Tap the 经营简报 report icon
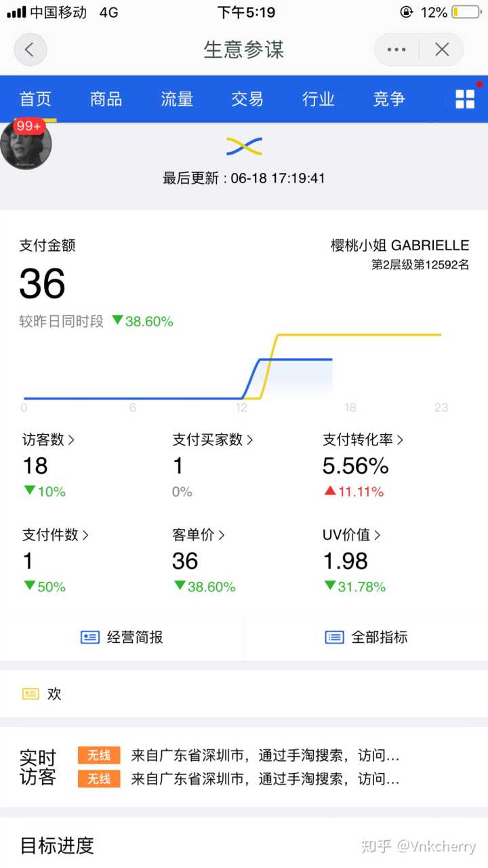 coord(90,637)
